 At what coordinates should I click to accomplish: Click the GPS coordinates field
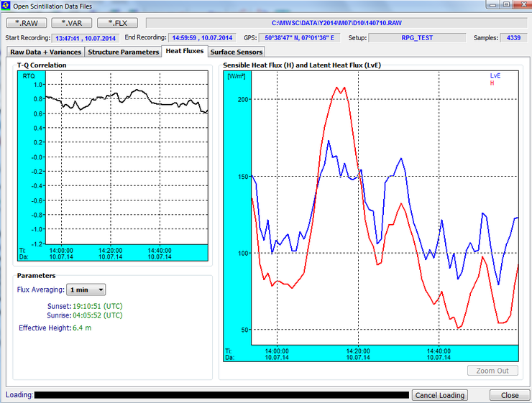pos(299,38)
